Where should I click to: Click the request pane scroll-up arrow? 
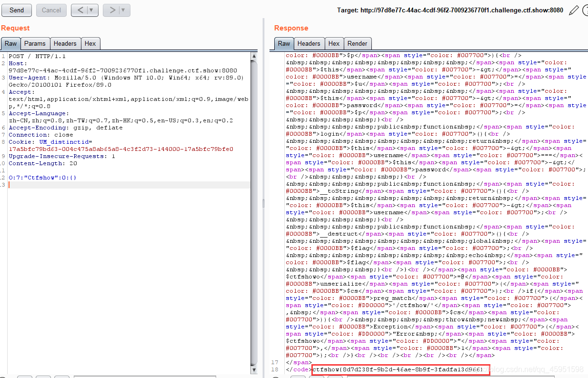coord(254,55)
